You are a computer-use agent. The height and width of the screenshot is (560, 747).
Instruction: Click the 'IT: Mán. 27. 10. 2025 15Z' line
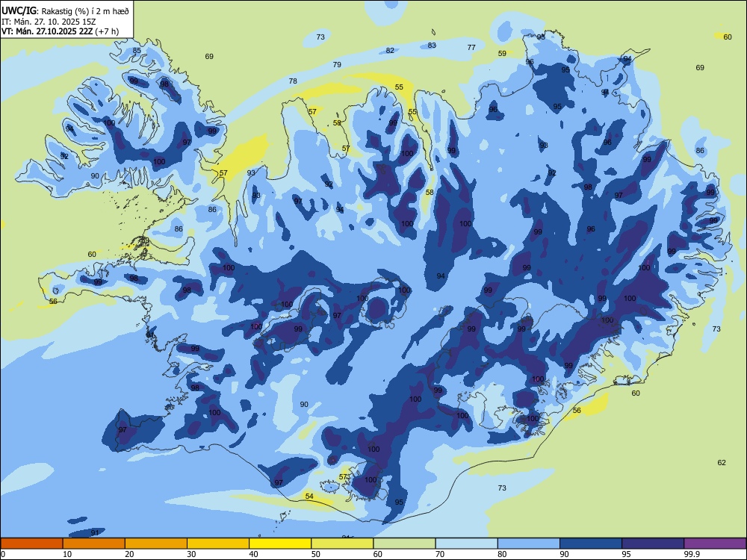pos(49,22)
